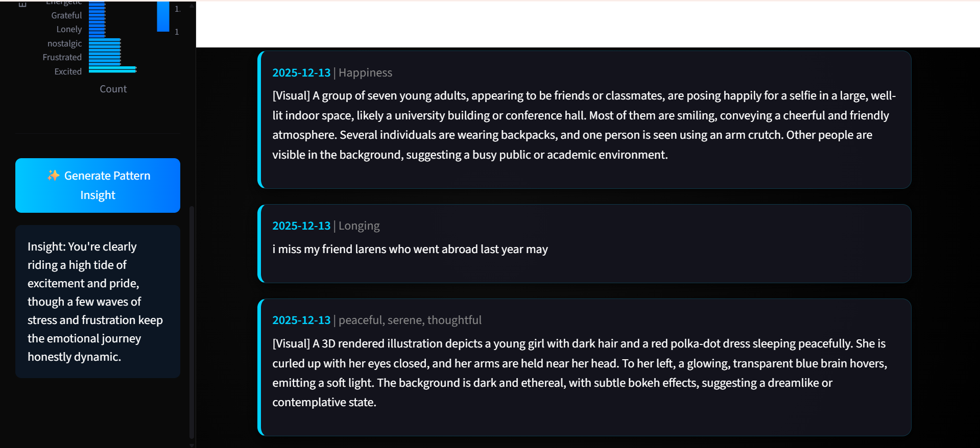Click the 'Count' axis title
This screenshot has height=448, width=980.
pos(113,89)
